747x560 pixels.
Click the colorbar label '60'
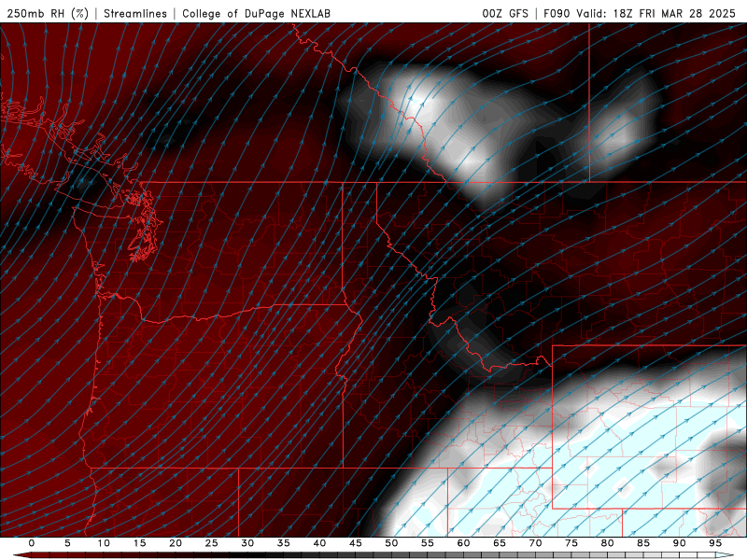click(463, 543)
